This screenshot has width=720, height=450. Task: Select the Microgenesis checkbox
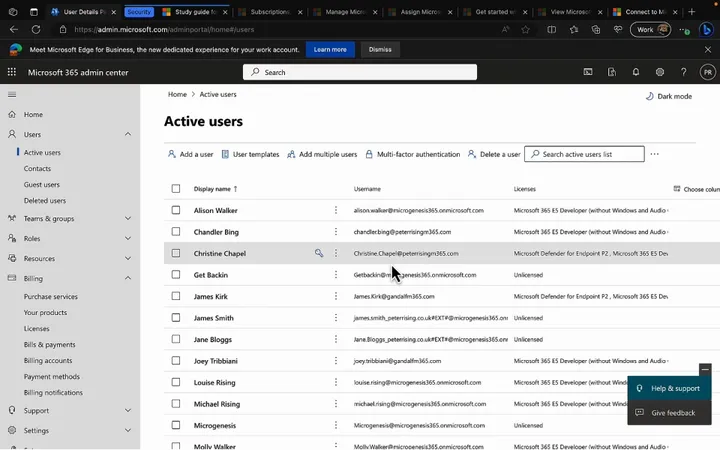click(176, 425)
